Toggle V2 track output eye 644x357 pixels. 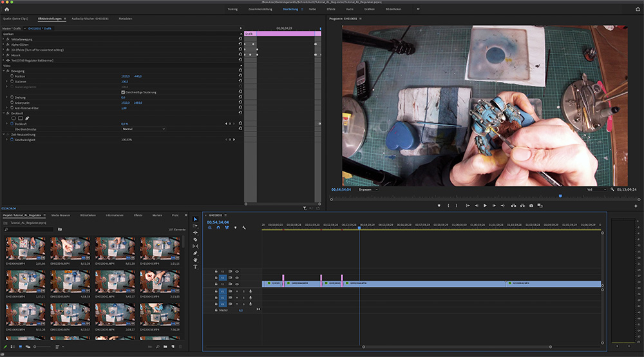click(x=237, y=278)
